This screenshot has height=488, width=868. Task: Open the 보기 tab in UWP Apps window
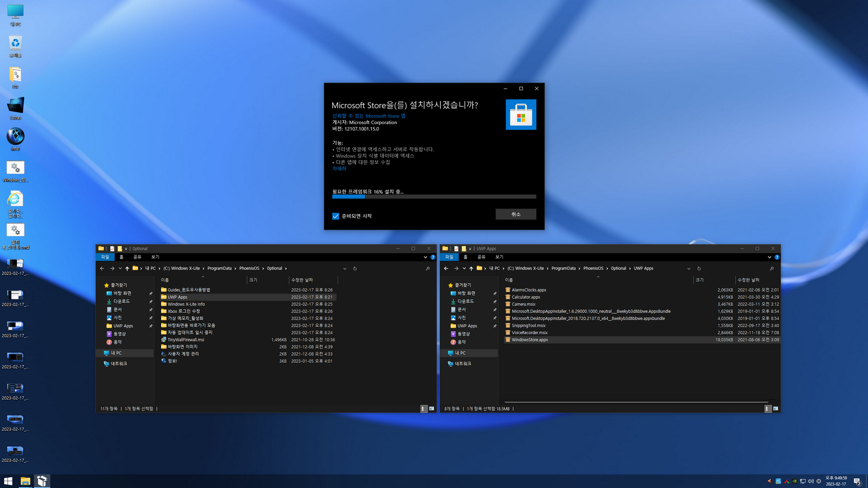coord(499,257)
